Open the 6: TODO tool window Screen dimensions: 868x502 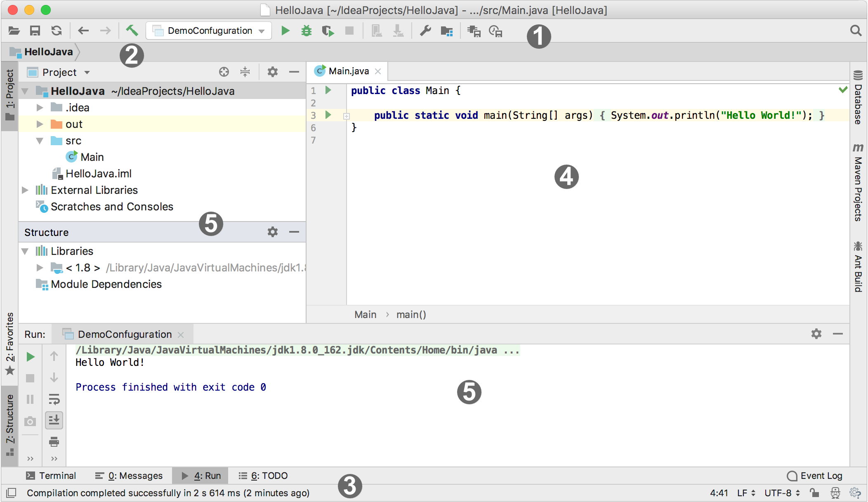[263, 476]
